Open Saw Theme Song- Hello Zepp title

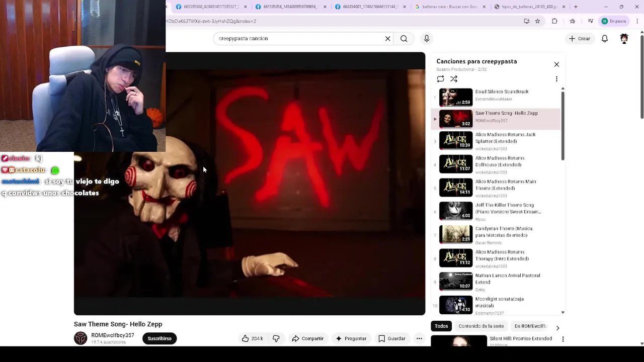[118, 324]
